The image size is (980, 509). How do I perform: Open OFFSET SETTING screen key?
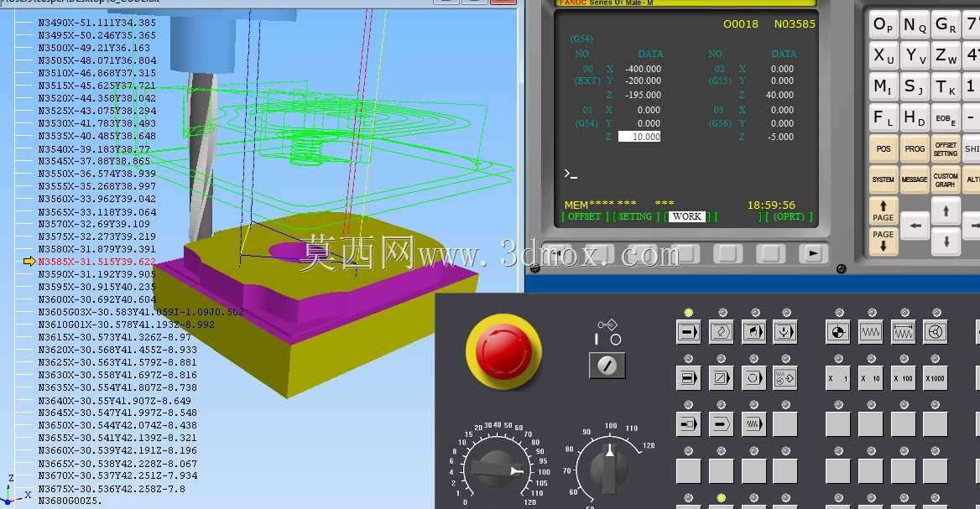click(946, 148)
